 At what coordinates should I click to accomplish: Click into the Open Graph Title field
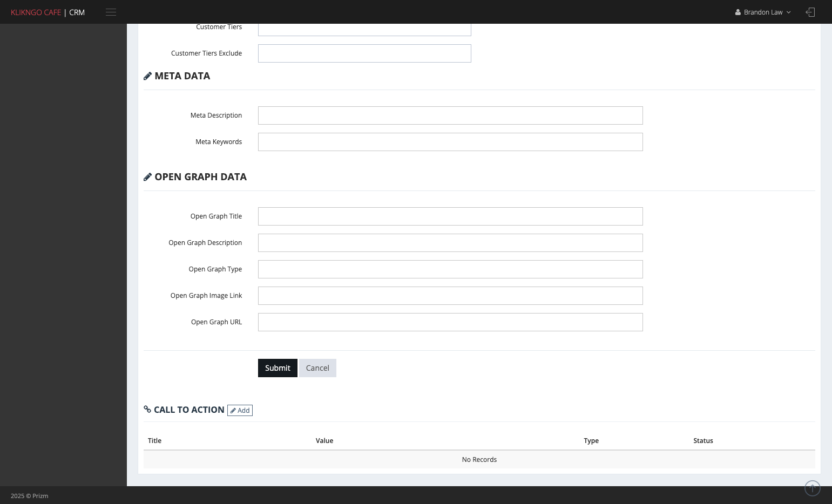[450, 216]
